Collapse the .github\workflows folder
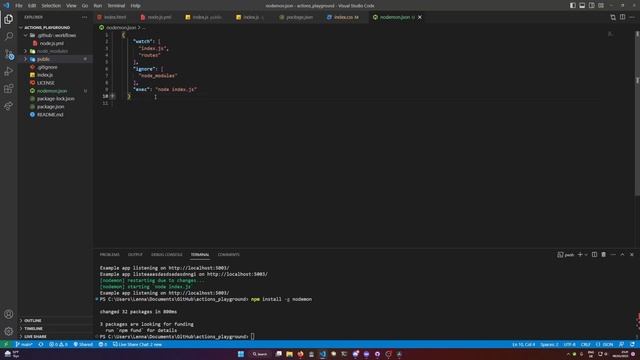The height and width of the screenshot is (360, 640). click(x=55, y=36)
